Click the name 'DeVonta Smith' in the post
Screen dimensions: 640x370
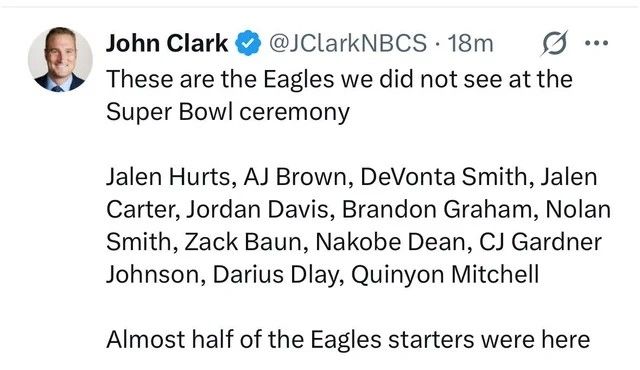click(444, 177)
